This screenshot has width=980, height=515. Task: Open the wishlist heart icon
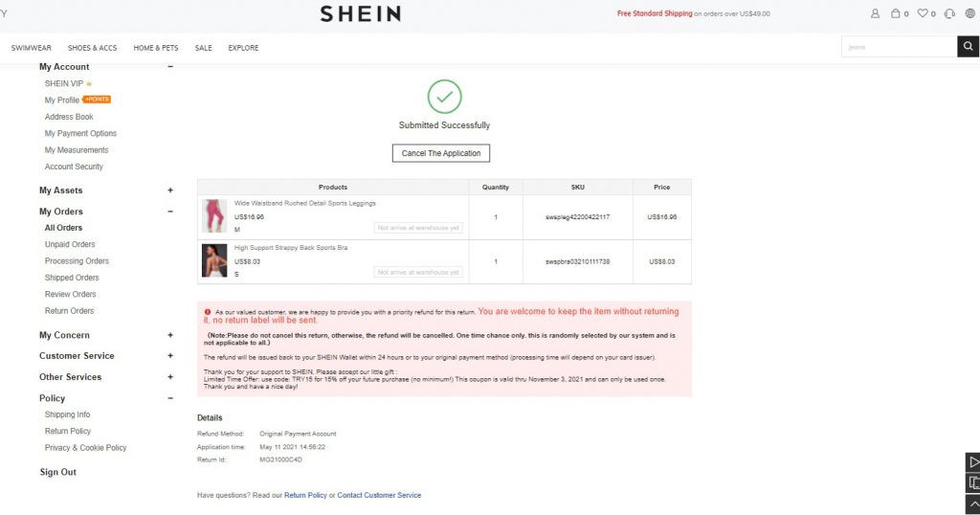tap(923, 13)
